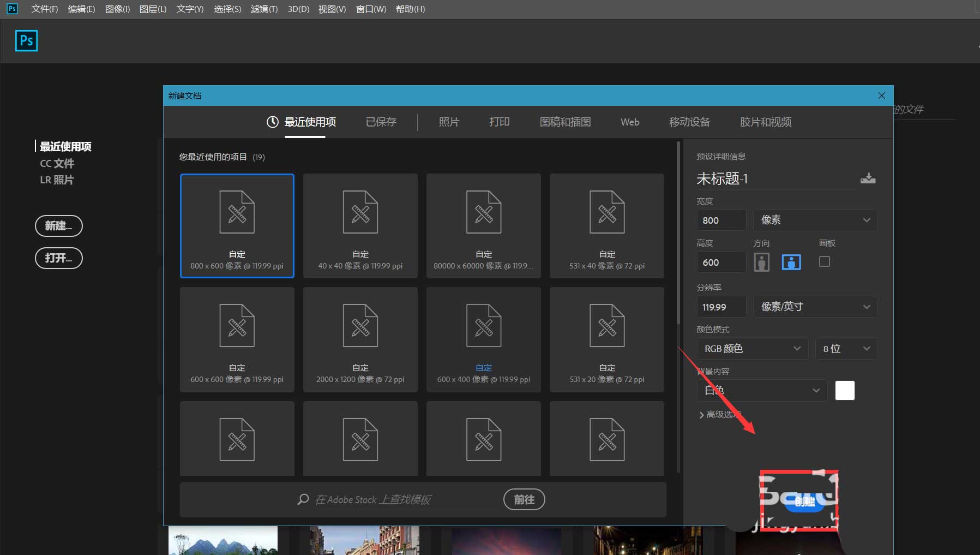
Task: Click the 新建... button on start screen
Action: click(x=59, y=225)
